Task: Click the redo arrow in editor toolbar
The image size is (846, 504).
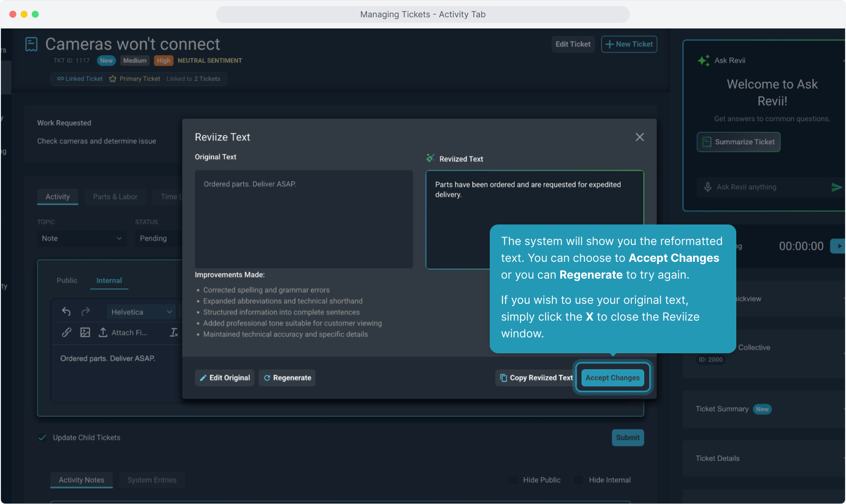Action: tap(85, 312)
